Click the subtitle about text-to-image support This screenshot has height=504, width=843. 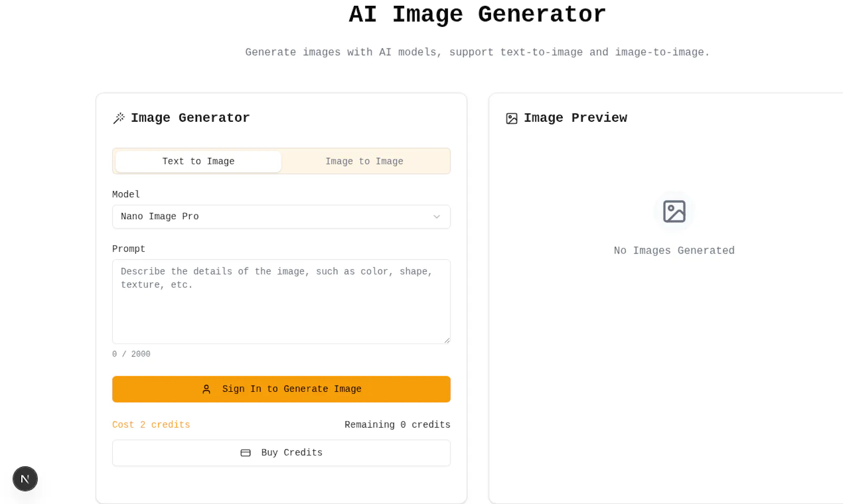477,52
